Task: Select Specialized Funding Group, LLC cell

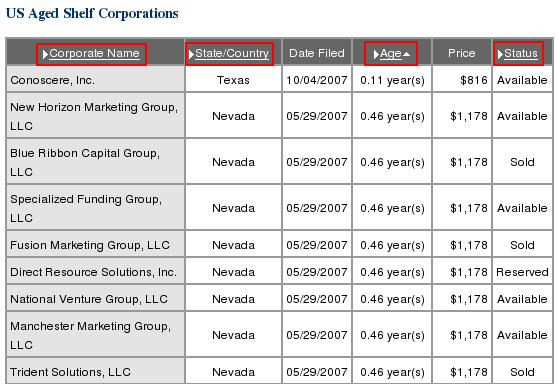Action: pos(95,208)
